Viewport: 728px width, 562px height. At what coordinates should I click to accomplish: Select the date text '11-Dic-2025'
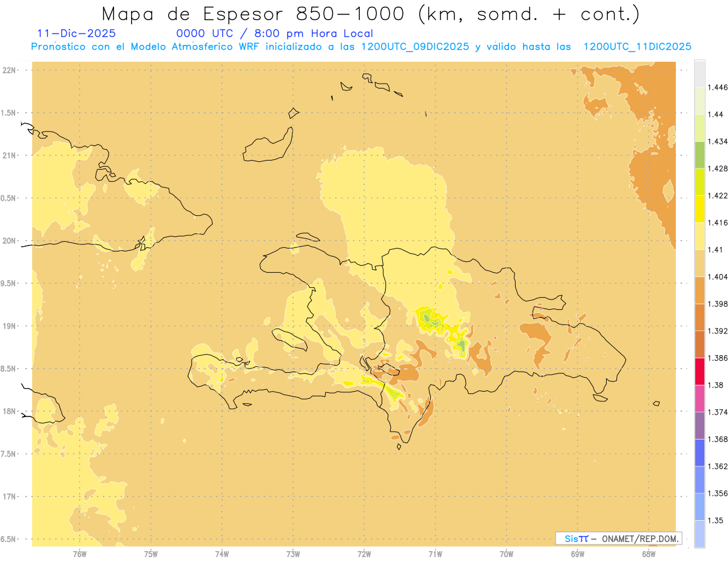pos(76,33)
